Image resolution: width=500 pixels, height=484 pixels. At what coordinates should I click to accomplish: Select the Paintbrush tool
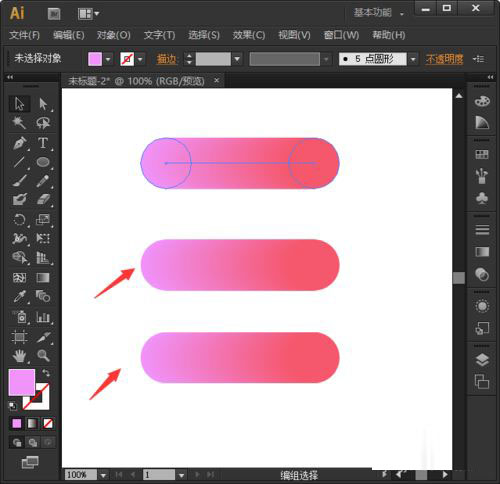[x=20, y=181]
